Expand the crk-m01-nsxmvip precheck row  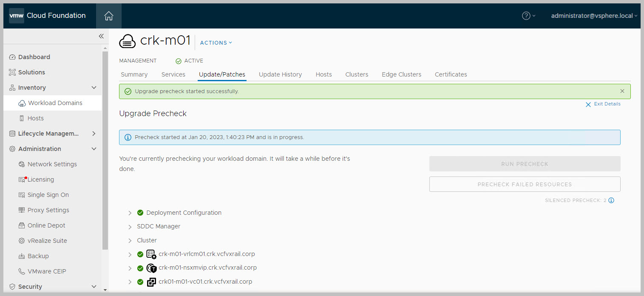[130, 268]
